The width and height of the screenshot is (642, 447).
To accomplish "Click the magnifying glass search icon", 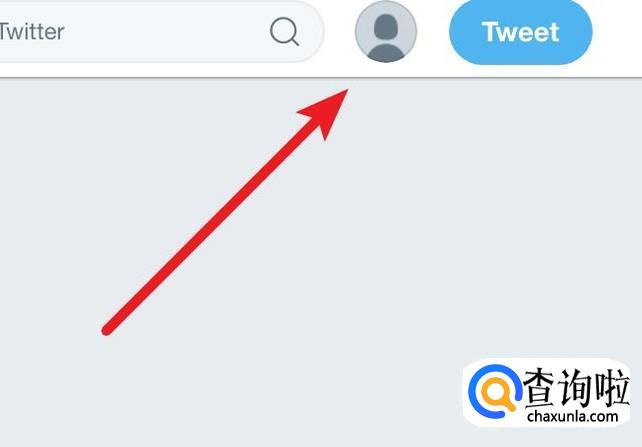I will coord(285,31).
